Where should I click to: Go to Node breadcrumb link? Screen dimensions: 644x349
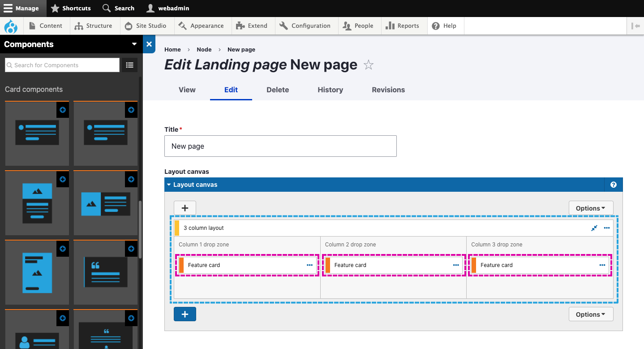click(204, 50)
